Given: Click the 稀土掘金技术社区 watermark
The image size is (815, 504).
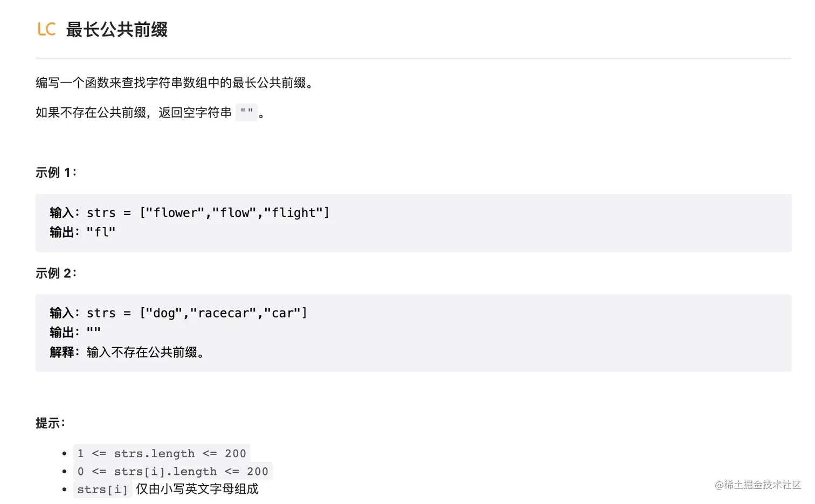Looking at the screenshot, I should tap(758, 485).
